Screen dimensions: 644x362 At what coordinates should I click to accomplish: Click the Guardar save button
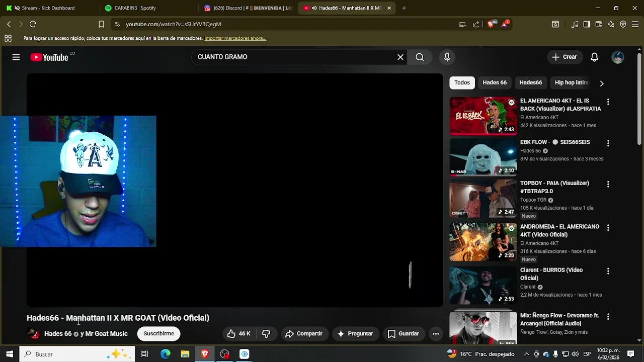pos(403,333)
